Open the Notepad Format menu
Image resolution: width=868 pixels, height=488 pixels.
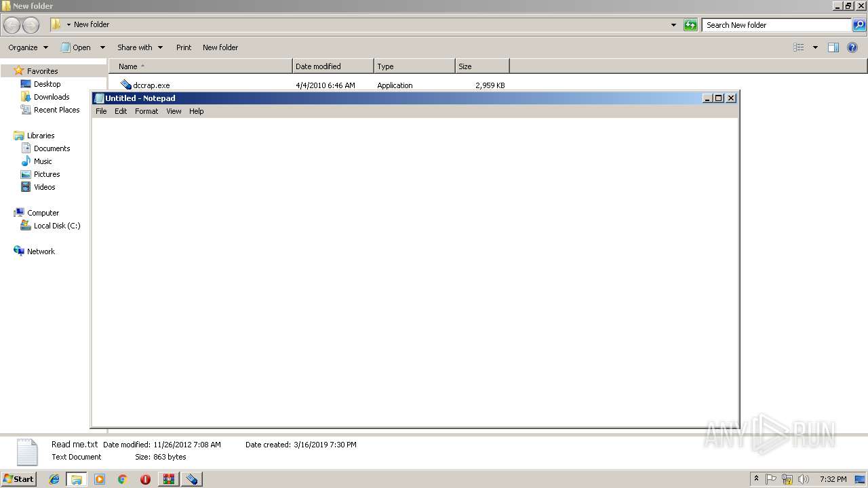pos(146,111)
